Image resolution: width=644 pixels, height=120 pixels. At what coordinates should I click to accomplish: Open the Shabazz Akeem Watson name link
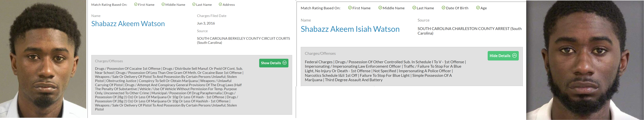pos(128,23)
